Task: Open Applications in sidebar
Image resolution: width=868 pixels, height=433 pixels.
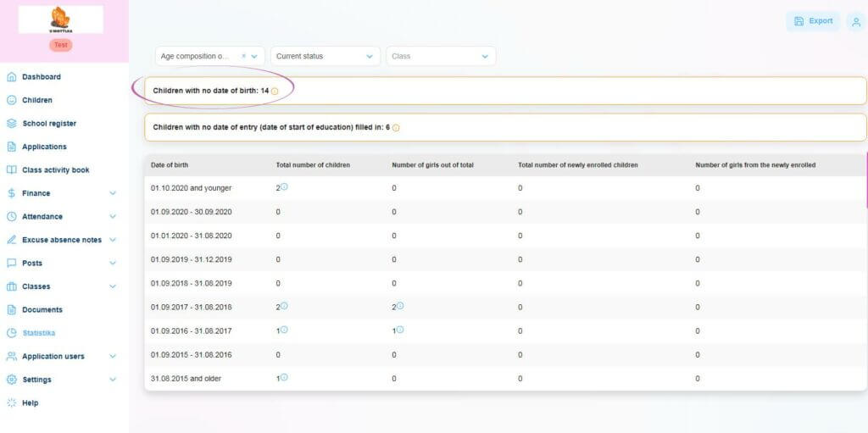Action: pos(44,147)
